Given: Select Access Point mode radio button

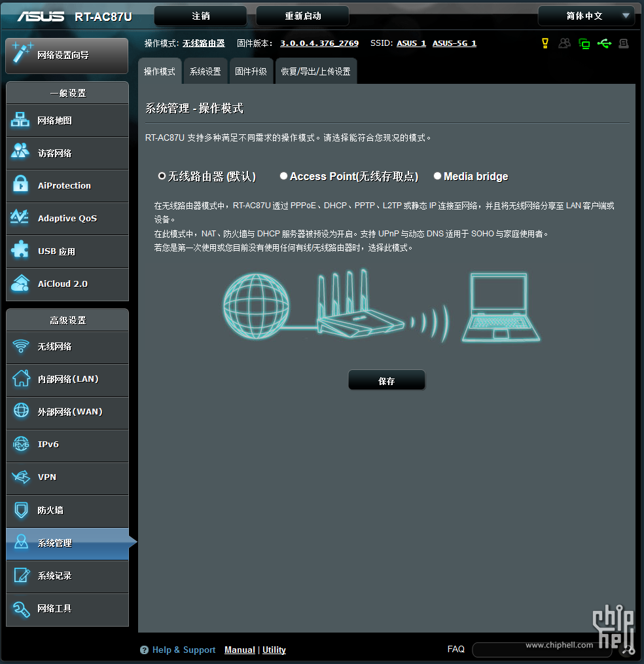Looking at the screenshot, I should pyautogui.click(x=283, y=175).
